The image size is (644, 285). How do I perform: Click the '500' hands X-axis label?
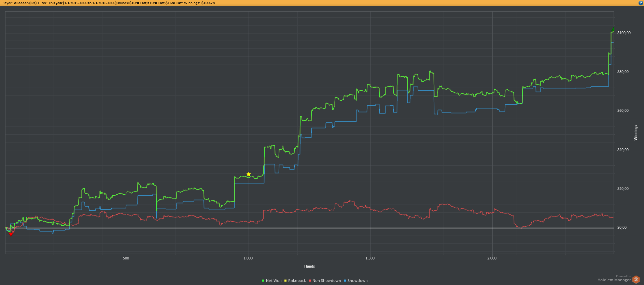tap(126, 258)
